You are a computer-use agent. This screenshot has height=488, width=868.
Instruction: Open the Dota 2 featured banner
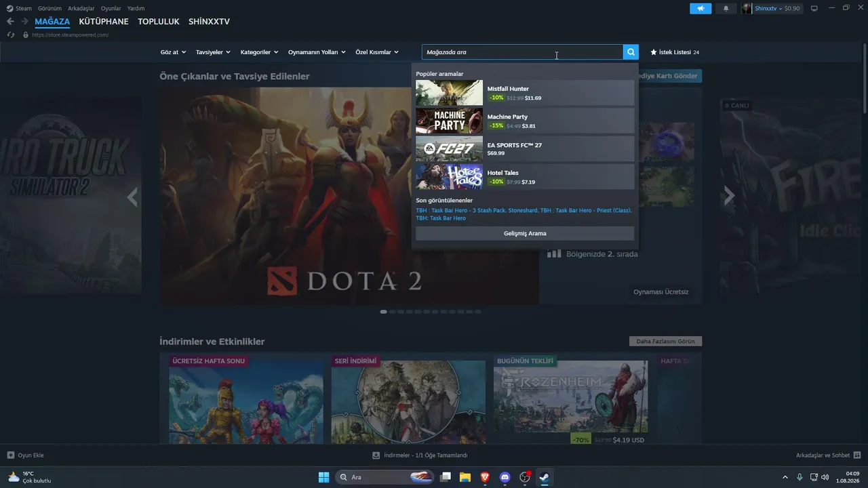click(x=350, y=196)
